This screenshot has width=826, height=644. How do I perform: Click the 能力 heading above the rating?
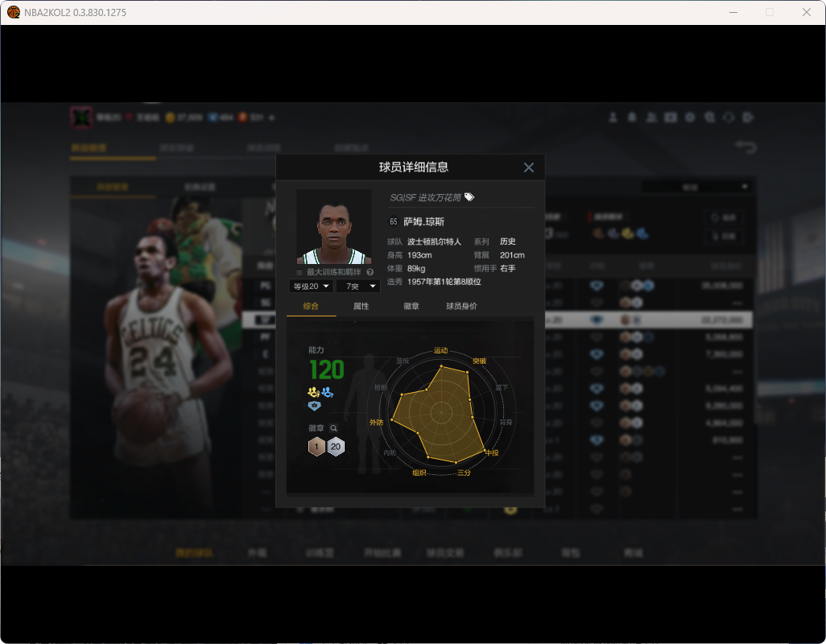316,350
